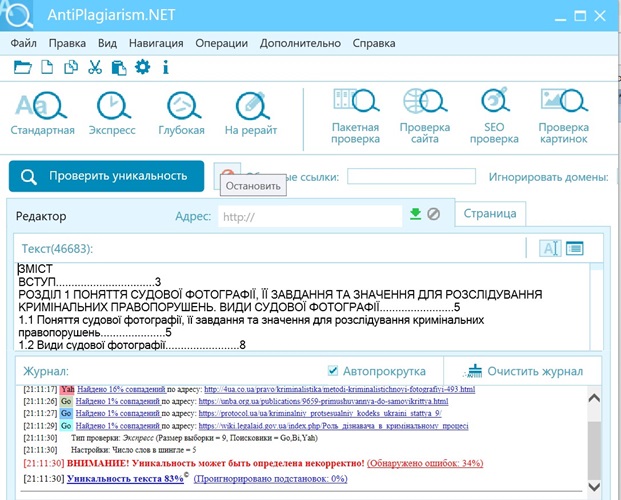
Task: Click the 'Текст(46683):' label
Action: (57, 248)
